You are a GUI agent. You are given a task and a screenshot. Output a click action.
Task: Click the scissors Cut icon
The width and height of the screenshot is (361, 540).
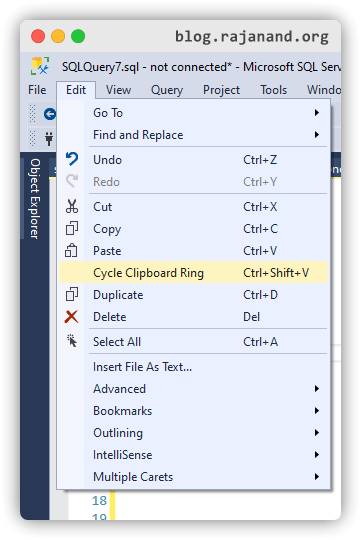72,206
